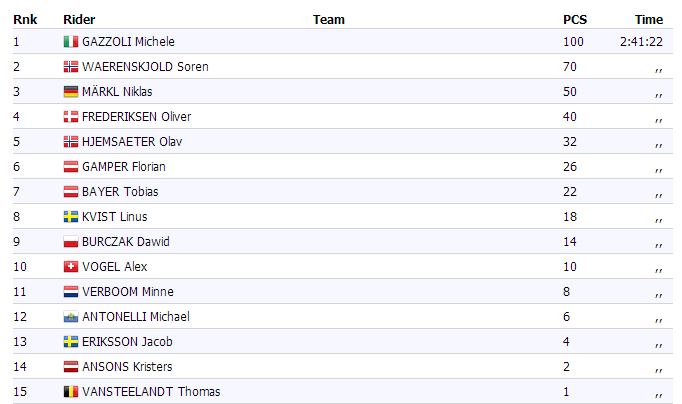Click the German flag beside MÄRKL Niklas
682x404 pixels.
coord(70,92)
